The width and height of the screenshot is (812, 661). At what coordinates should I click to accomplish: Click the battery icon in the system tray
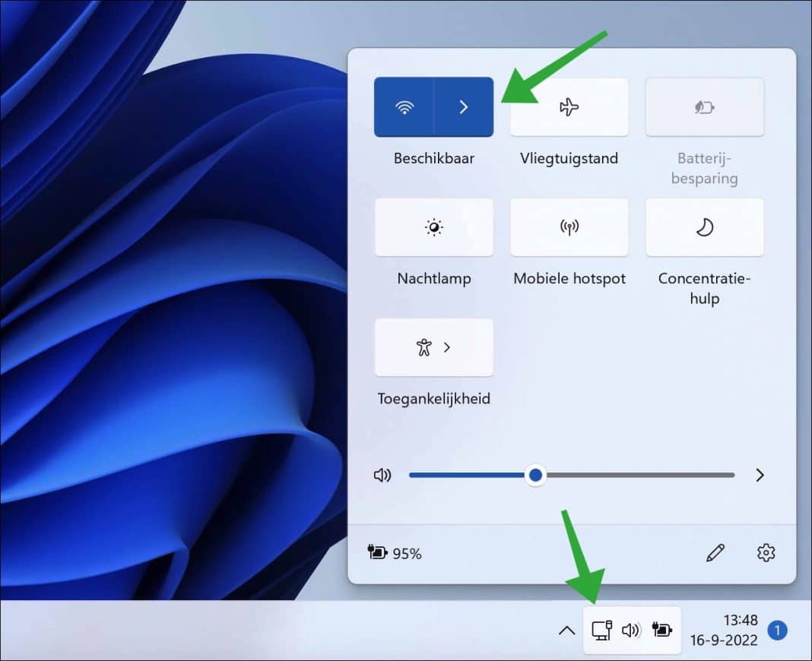point(661,630)
